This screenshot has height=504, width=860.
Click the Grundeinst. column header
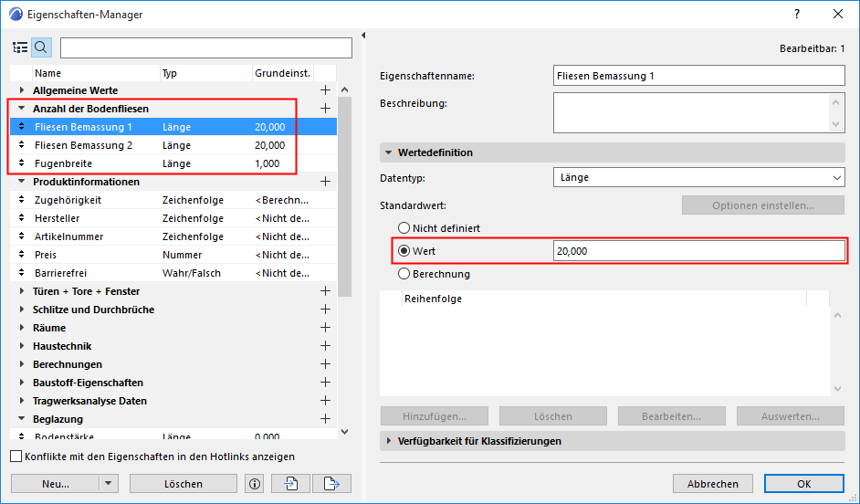click(283, 73)
